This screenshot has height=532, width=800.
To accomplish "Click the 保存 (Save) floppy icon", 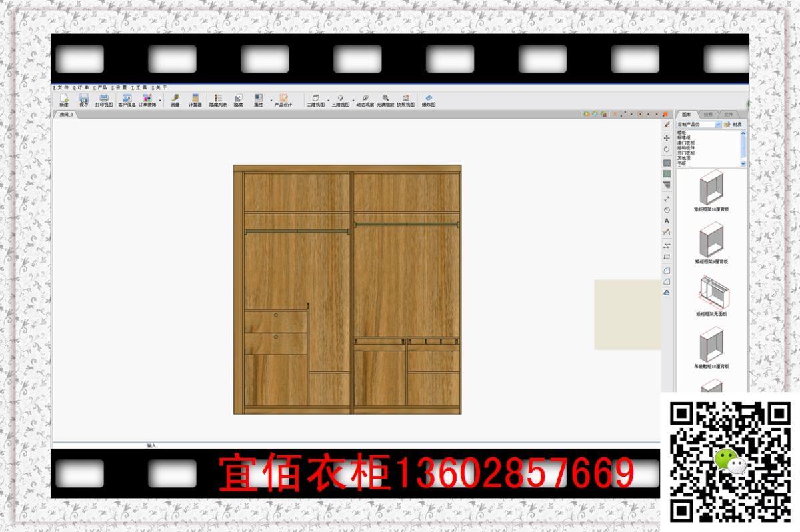I will tap(84, 100).
